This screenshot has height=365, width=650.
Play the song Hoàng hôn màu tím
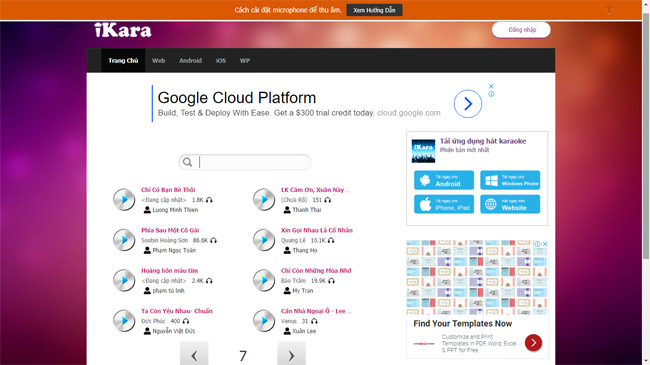124,280
